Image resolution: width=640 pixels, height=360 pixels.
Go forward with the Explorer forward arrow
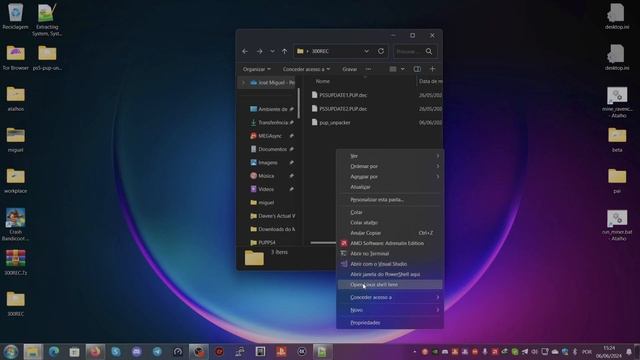click(260, 51)
